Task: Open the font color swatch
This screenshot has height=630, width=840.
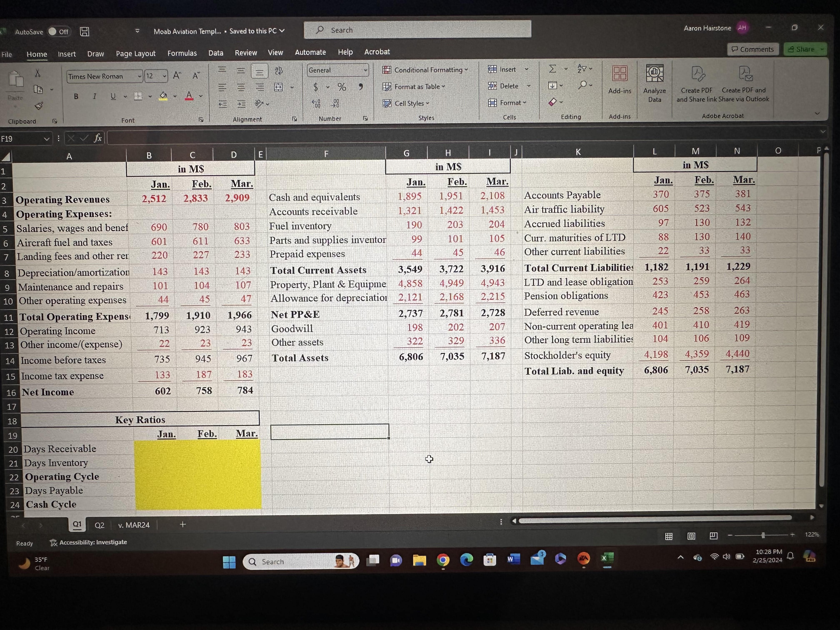Action: (x=189, y=96)
